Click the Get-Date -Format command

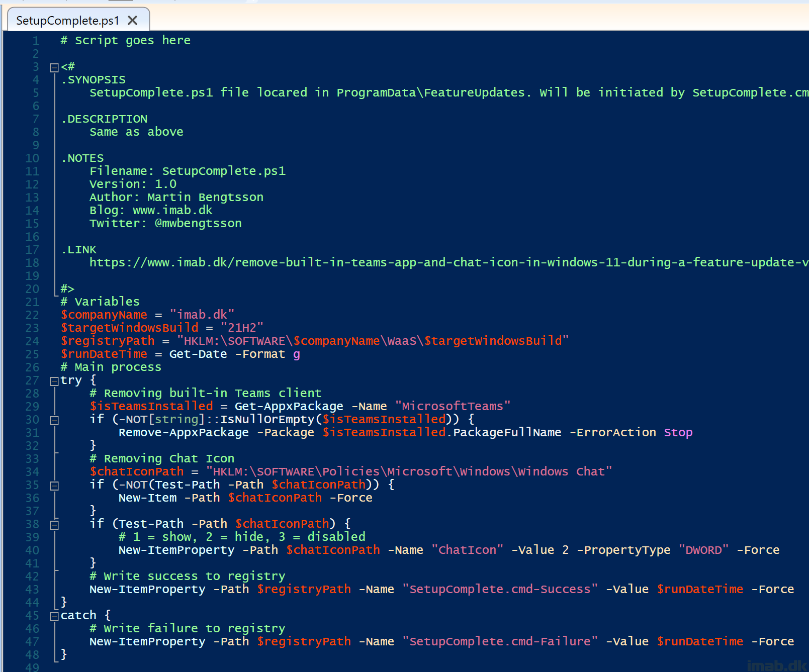pyautogui.click(x=227, y=354)
